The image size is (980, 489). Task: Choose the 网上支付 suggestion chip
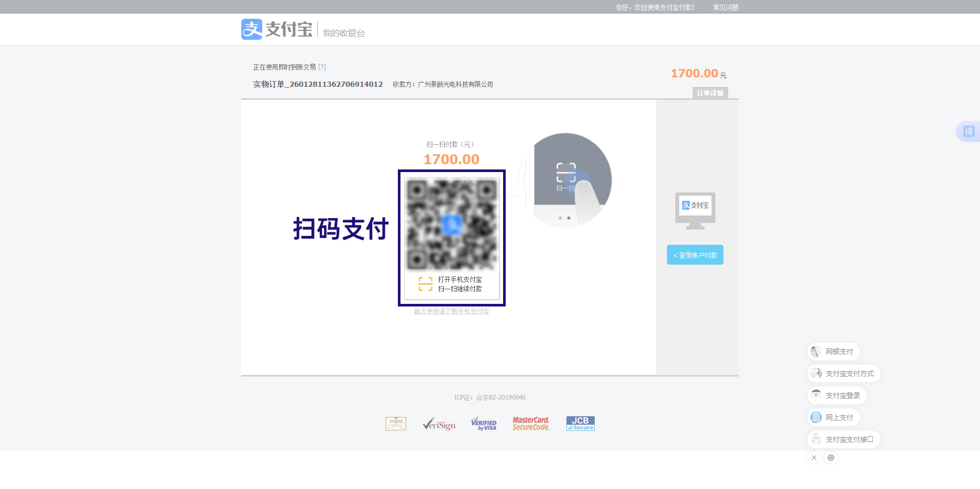click(833, 417)
